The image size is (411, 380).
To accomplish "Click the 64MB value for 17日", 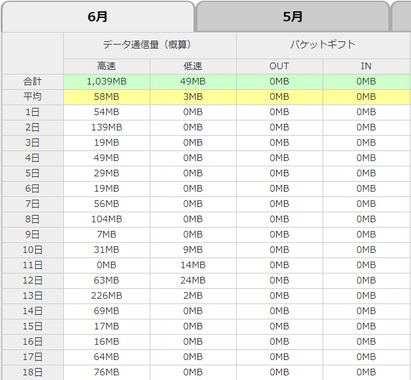I will (x=107, y=357).
